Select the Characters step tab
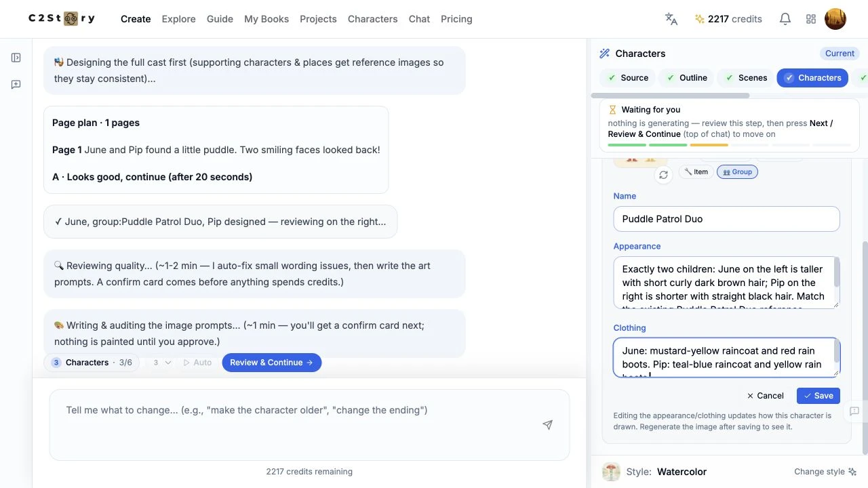Image resolution: width=868 pixels, height=488 pixels. 812,78
